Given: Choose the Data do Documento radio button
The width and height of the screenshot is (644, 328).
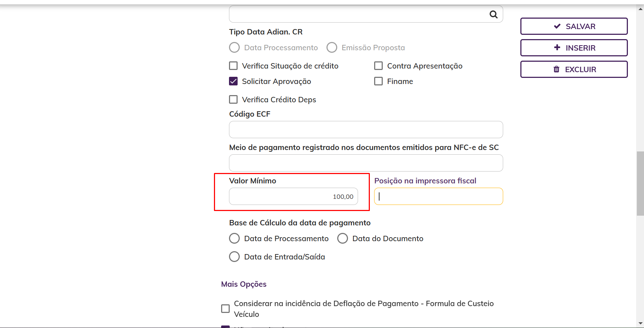Looking at the screenshot, I should pyautogui.click(x=343, y=238).
